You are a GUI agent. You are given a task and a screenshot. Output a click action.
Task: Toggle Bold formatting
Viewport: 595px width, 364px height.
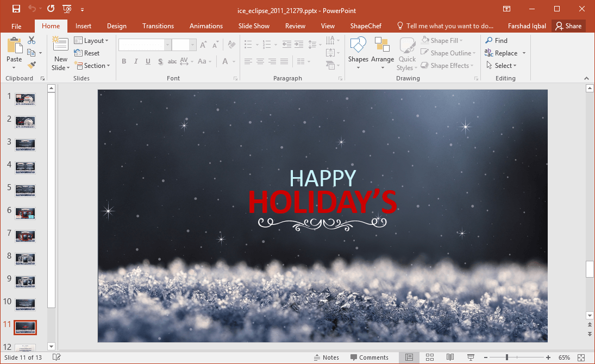click(124, 61)
